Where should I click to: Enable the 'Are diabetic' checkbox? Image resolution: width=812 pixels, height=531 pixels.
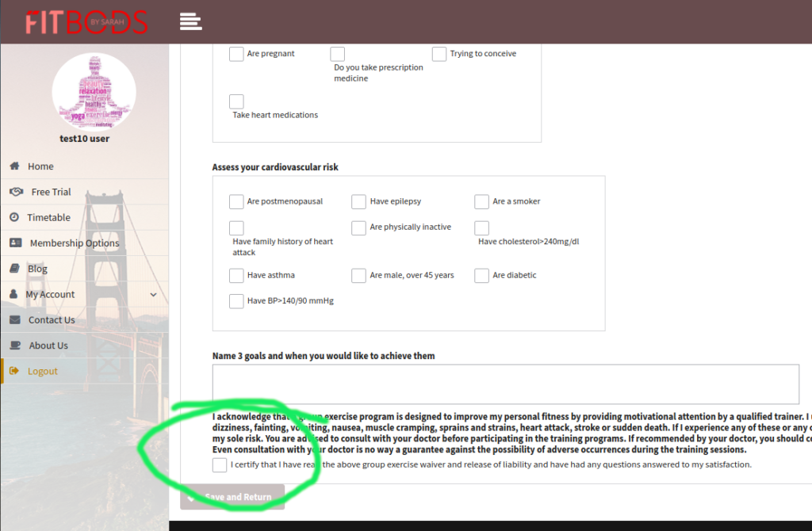coord(481,276)
